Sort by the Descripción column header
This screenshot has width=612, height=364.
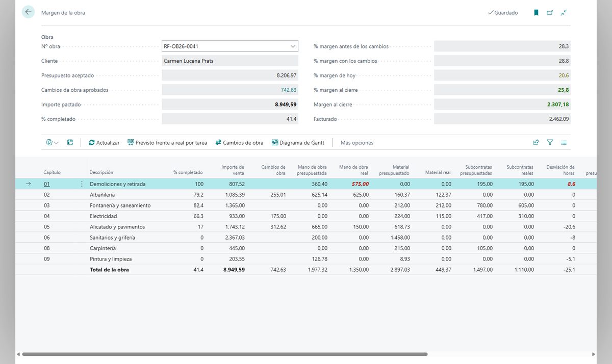pyautogui.click(x=101, y=172)
